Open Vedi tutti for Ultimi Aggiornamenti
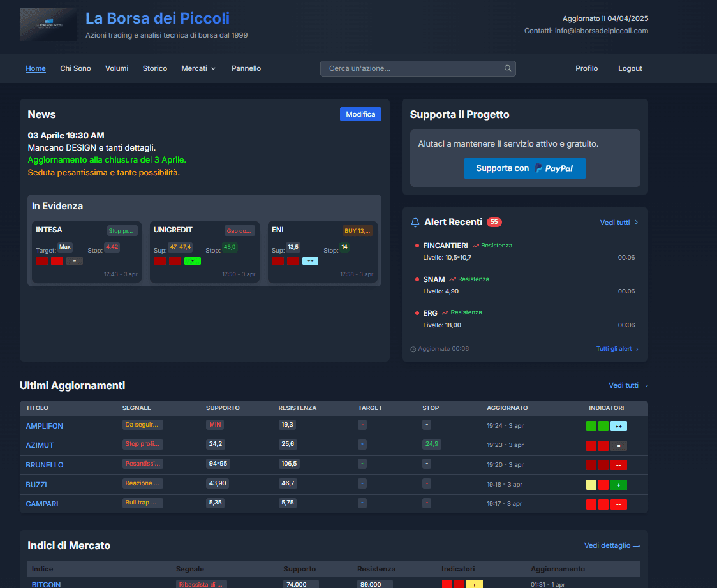The height and width of the screenshot is (588, 717). [x=628, y=385]
